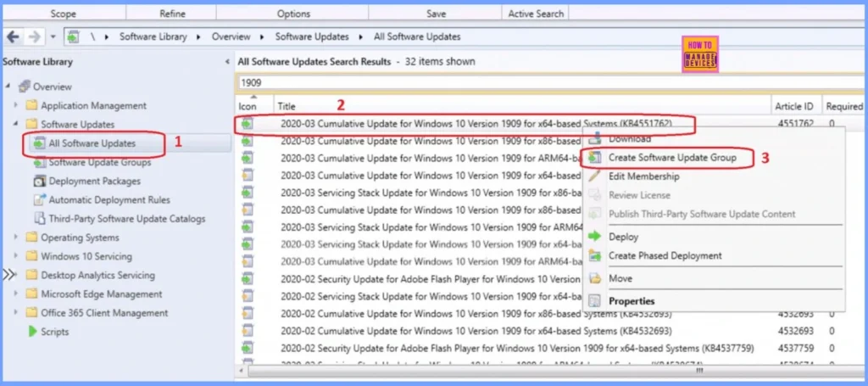Image resolution: width=868 pixels, height=386 pixels.
Task: Click the Properties icon in menu
Action: (594, 301)
